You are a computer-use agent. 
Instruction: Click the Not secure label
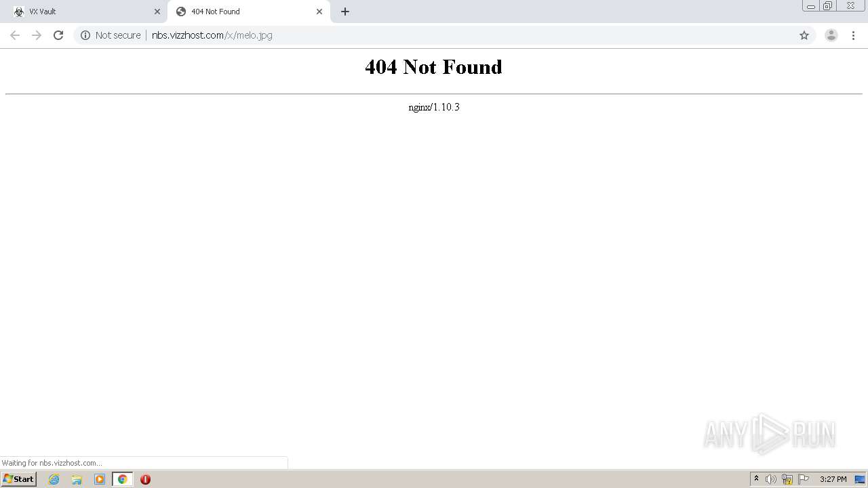pos(118,35)
